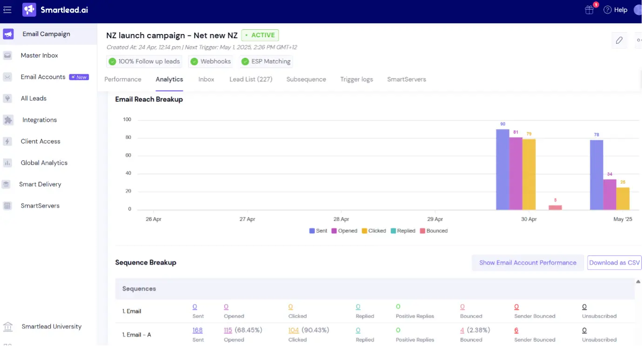Click the 104 Clicked link for Email - A
The height and width of the screenshot is (347, 644).
click(x=294, y=330)
